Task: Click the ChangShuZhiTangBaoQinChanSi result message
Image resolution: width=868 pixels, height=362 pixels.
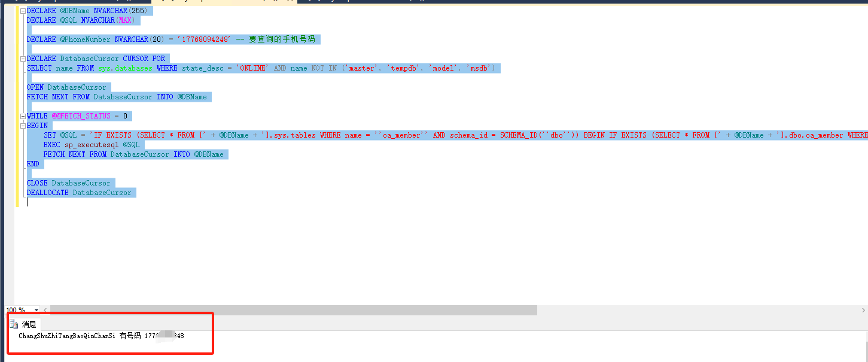Action: point(101,336)
